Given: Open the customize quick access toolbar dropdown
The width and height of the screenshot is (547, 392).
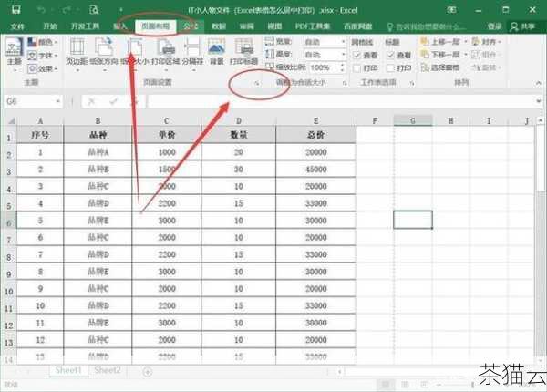Looking at the screenshot, I should point(121,10).
